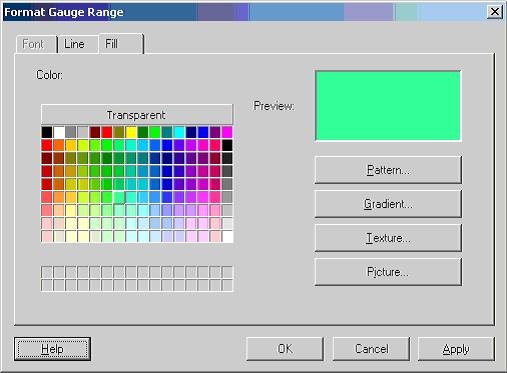Viewport: 507px width, 373px height.
Task: Select the medium gray swatch in top row
Action: click(71, 132)
